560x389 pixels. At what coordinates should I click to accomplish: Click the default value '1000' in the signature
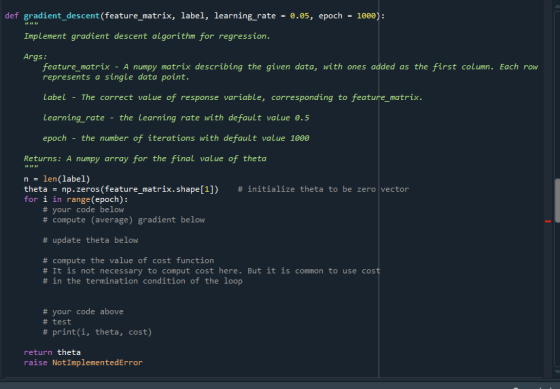click(366, 16)
